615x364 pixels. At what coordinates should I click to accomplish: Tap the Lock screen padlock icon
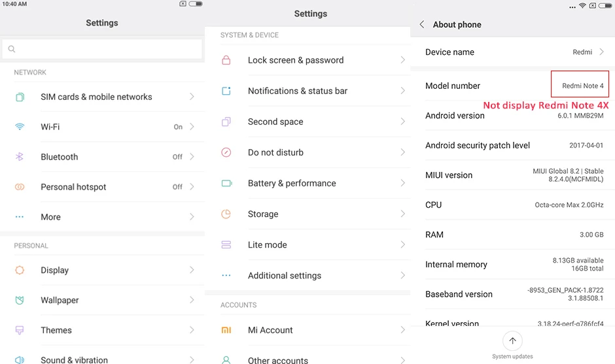click(226, 60)
